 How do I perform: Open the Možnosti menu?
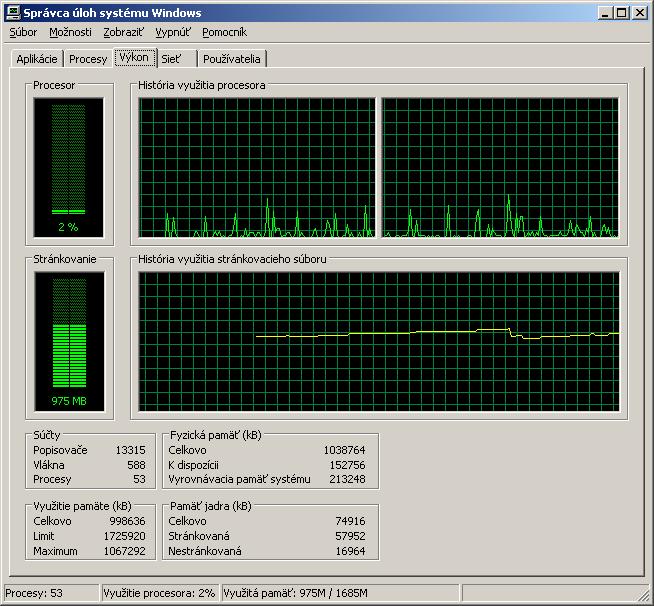[x=70, y=32]
